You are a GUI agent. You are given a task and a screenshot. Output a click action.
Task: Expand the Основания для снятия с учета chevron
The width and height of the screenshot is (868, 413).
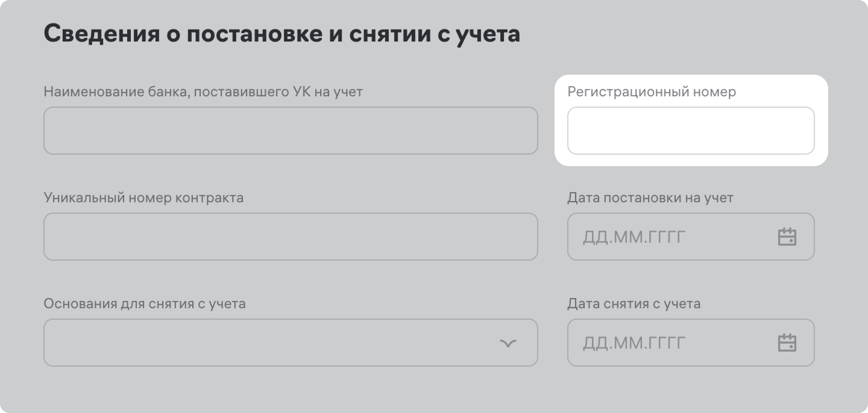pos(508,343)
